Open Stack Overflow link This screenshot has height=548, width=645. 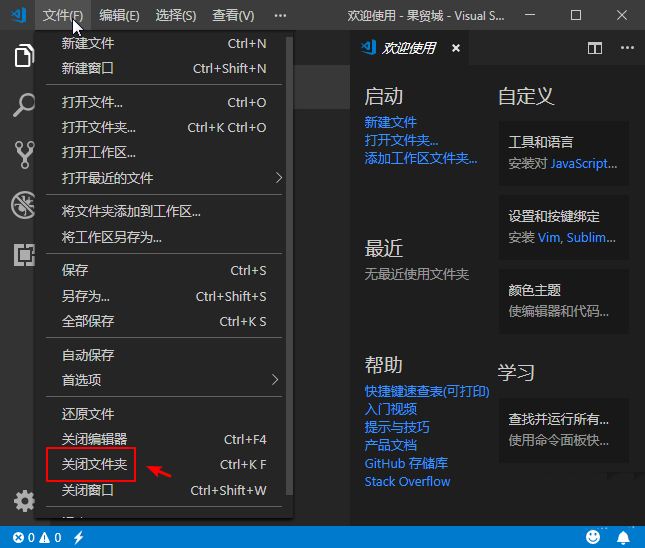(x=407, y=482)
